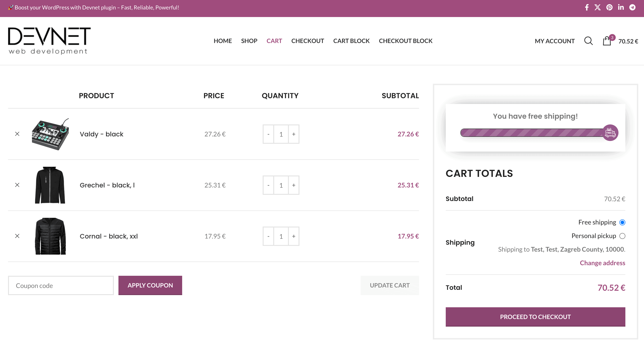
Task: Click the search magnifier icon
Action: 588,41
